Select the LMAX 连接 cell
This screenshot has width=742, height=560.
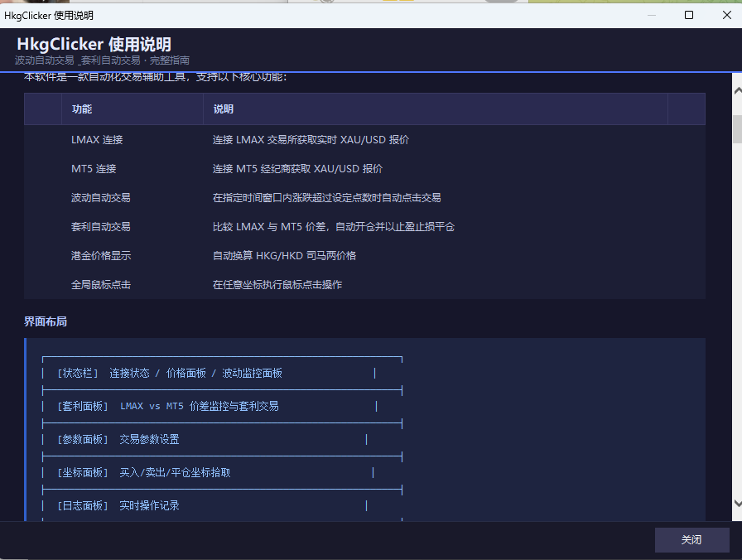97,140
